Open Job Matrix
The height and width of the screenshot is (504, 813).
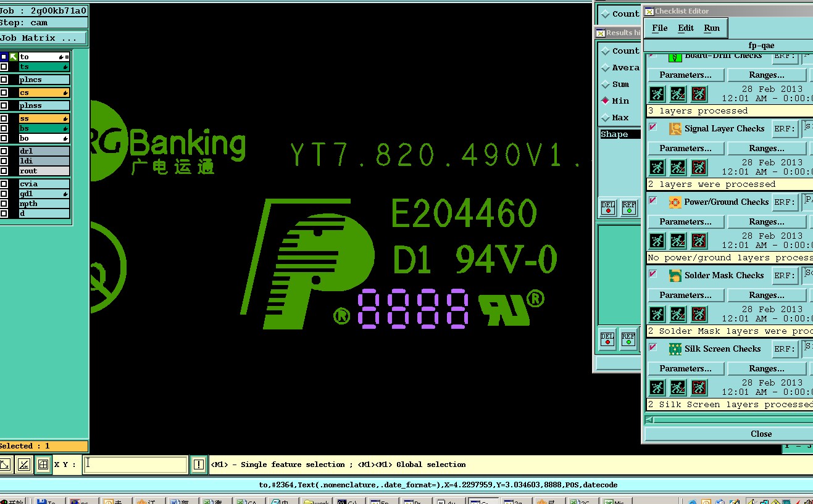pyautogui.click(x=43, y=38)
